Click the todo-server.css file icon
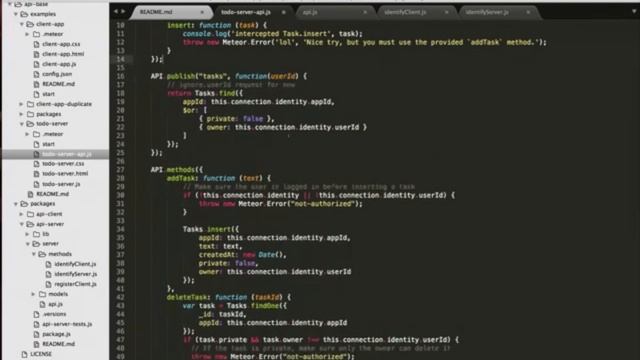Viewport: 640px width, 360px height. click(36, 164)
